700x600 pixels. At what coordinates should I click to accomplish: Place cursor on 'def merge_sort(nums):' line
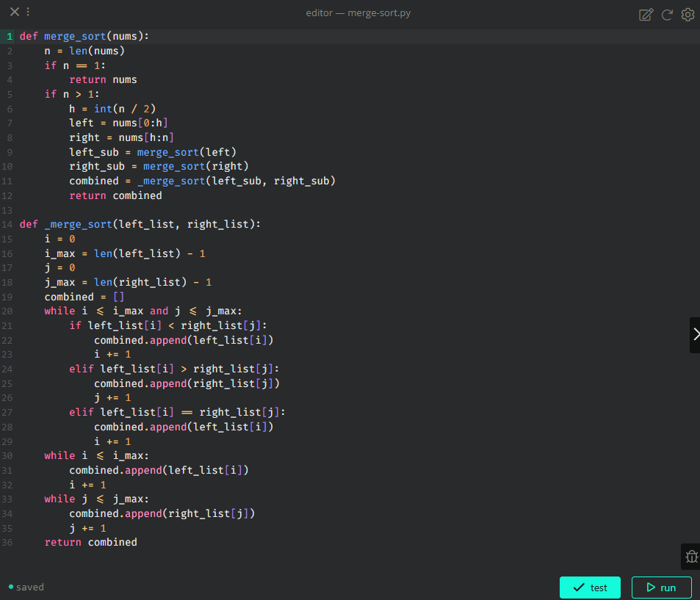pyautogui.click(x=84, y=36)
